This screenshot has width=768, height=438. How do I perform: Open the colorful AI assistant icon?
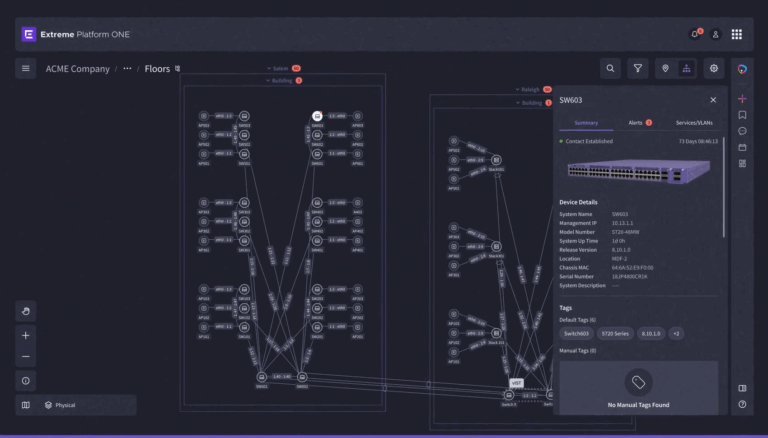[742, 69]
